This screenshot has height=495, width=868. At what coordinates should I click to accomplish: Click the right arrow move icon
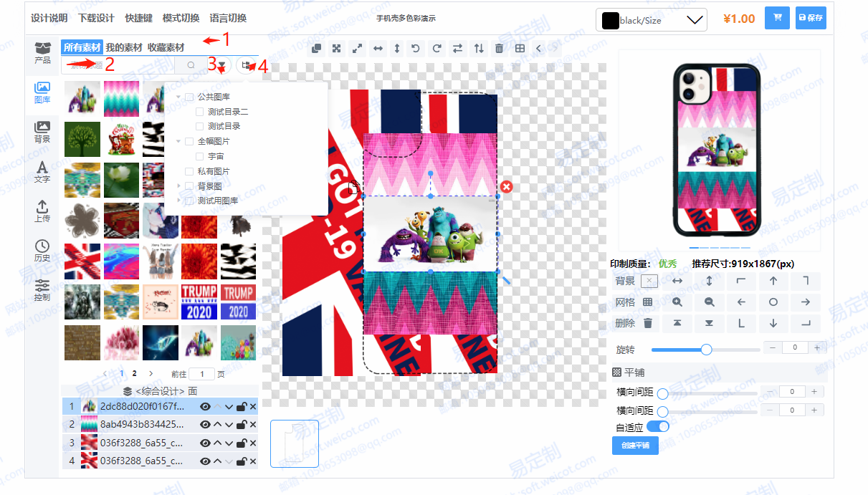point(806,302)
